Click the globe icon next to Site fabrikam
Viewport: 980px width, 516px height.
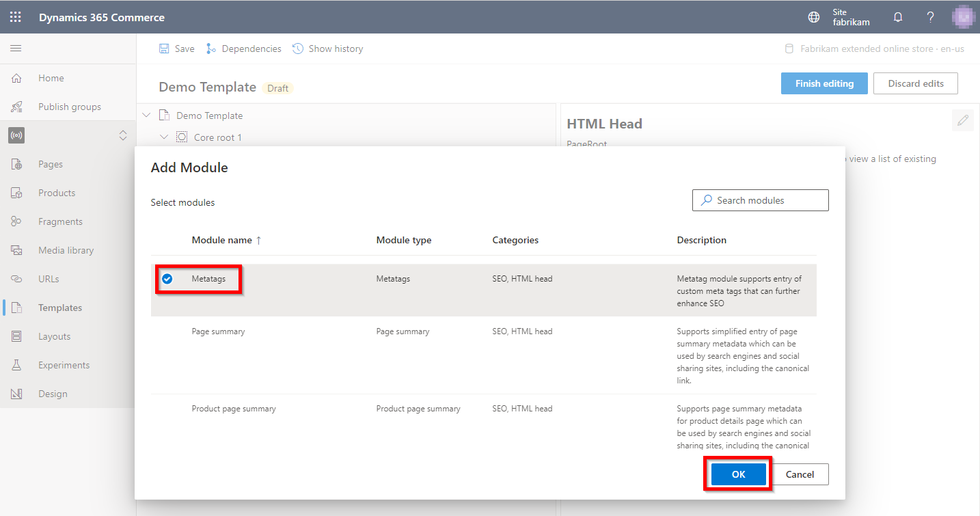(x=813, y=16)
